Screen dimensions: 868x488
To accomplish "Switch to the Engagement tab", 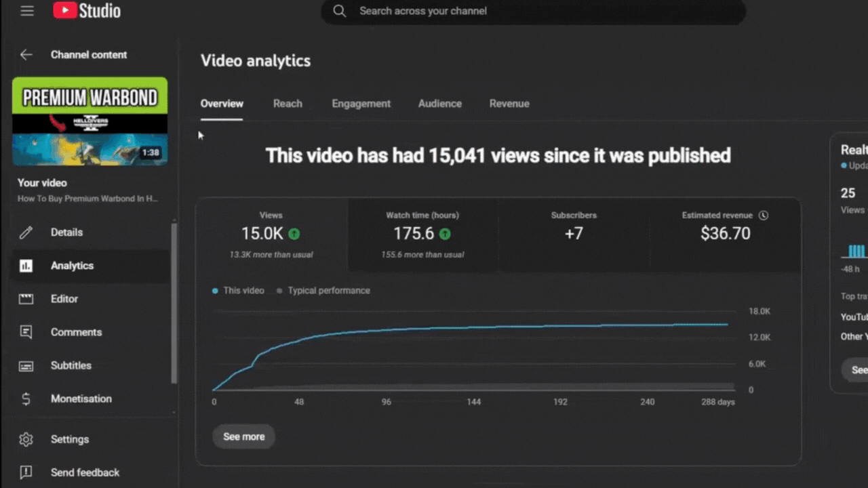I will pos(361,104).
